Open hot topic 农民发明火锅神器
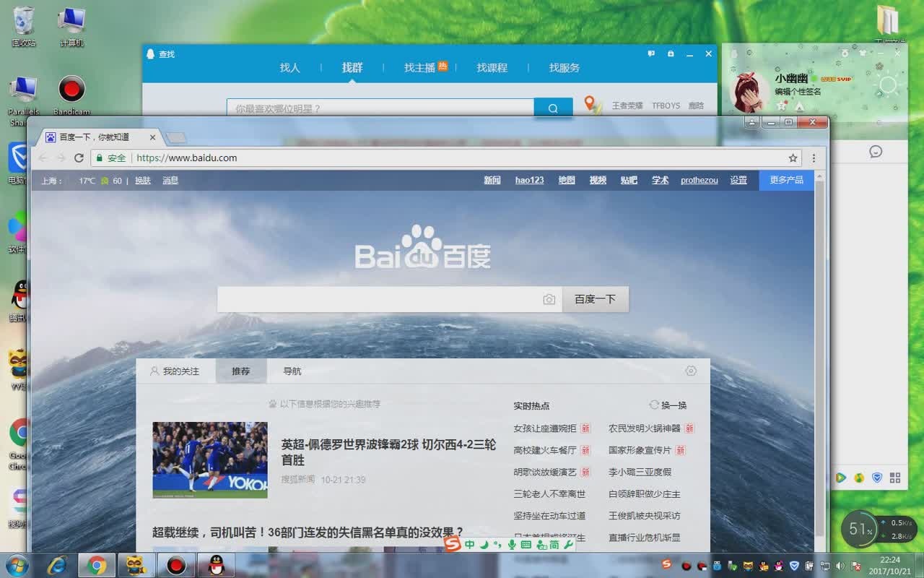This screenshot has height=578, width=924. pos(645,428)
